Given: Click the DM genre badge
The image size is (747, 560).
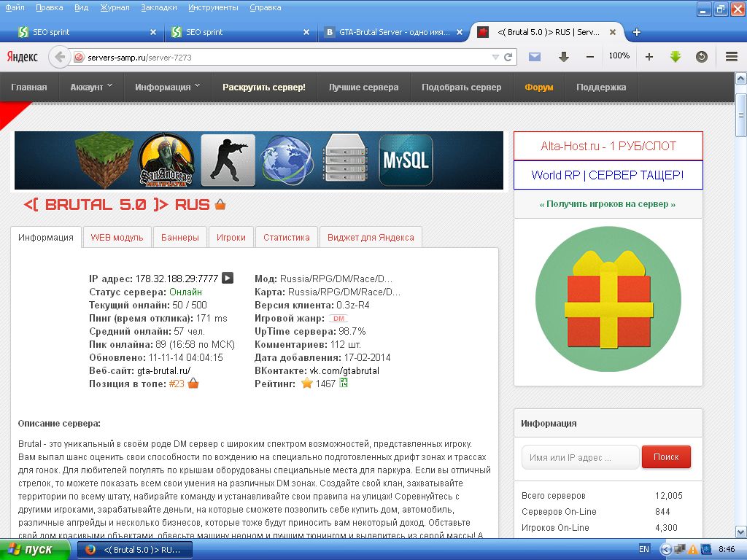Looking at the screenshot, I should tap(338, 319).
